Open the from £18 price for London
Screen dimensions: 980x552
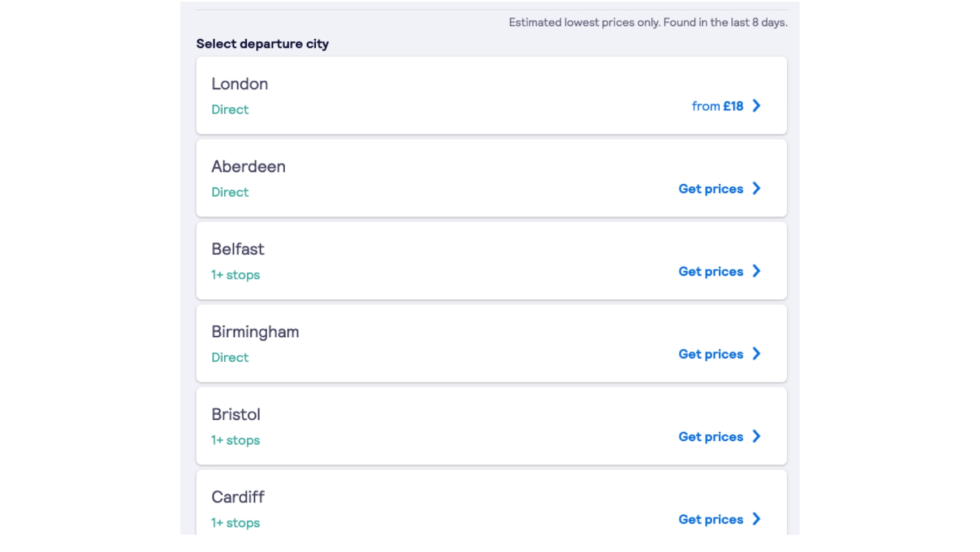[717, 106]
